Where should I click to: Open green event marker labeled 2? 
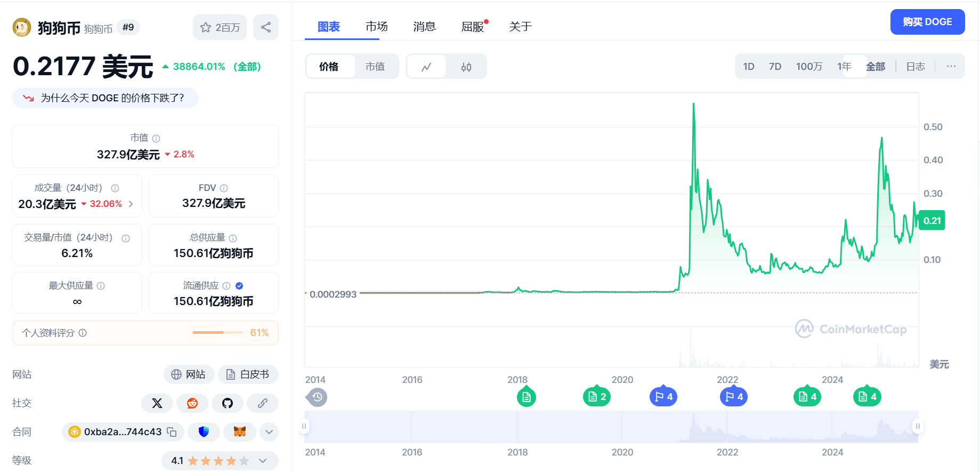[x=597, y=397]
